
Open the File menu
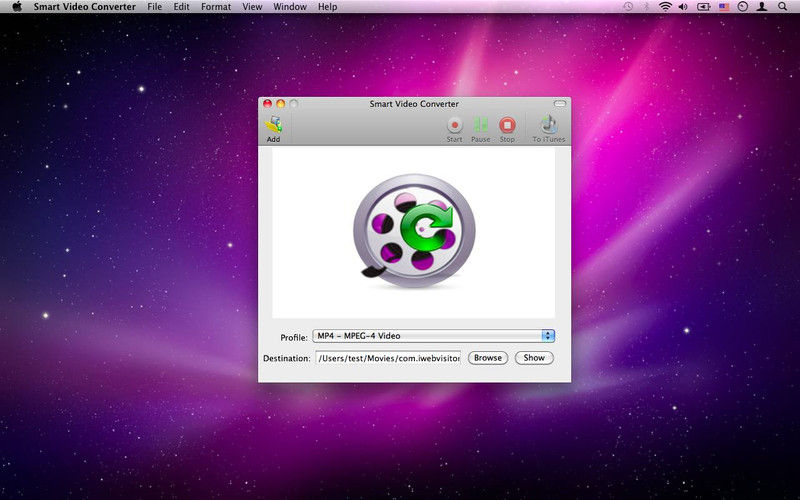tap(154, 7)
